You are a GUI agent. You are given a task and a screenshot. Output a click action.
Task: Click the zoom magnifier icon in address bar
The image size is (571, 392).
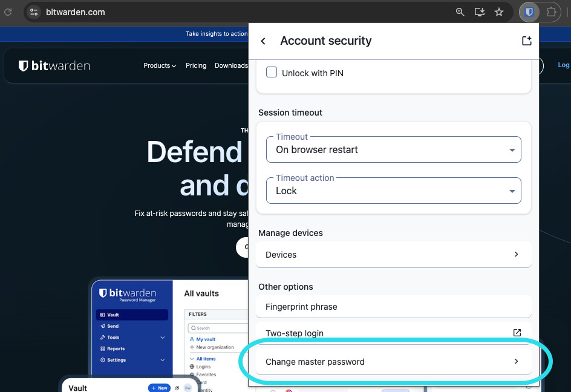[x=460, y=12]
